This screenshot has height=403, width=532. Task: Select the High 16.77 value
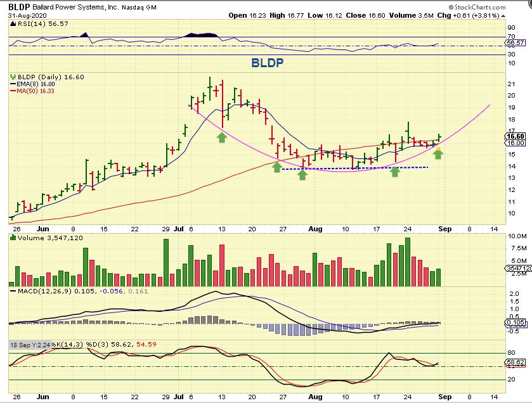(287, 15)
